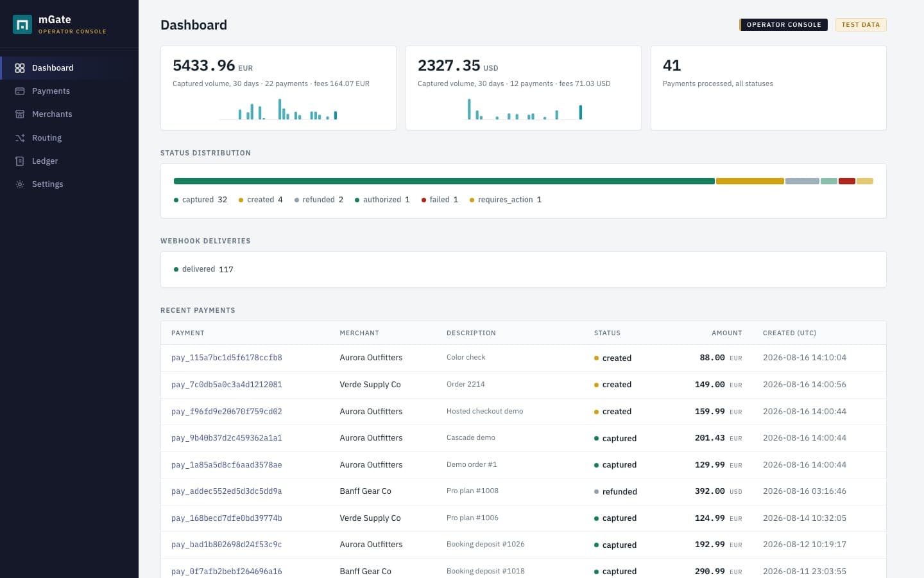Screen dimensions: 924x578
Task: Open the Dashboard menu item
Action: pos(69,68)
